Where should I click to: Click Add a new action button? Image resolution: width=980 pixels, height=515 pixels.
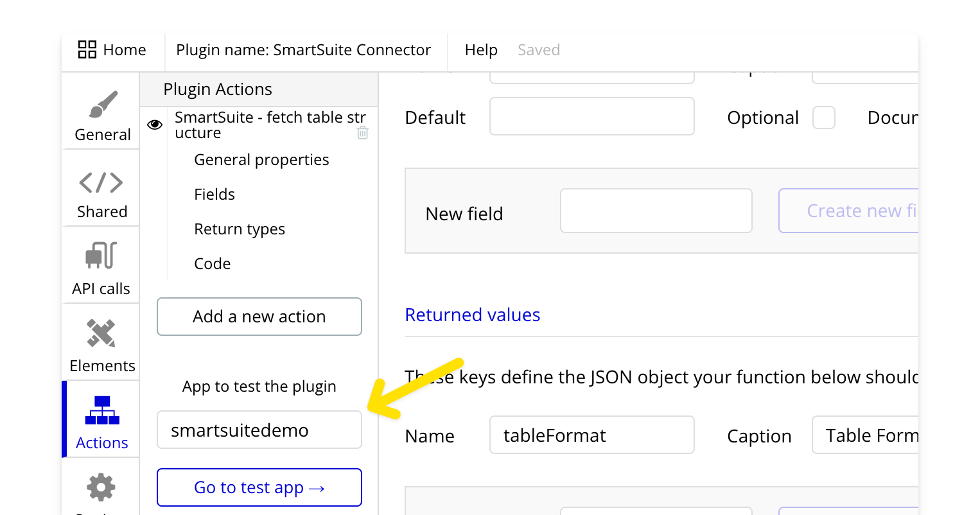[259, 317]
